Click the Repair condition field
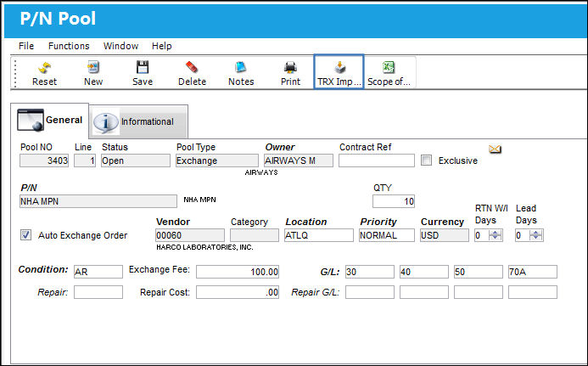Image resolution: width=588 pixels, height=366 pixels. point(98,292)
